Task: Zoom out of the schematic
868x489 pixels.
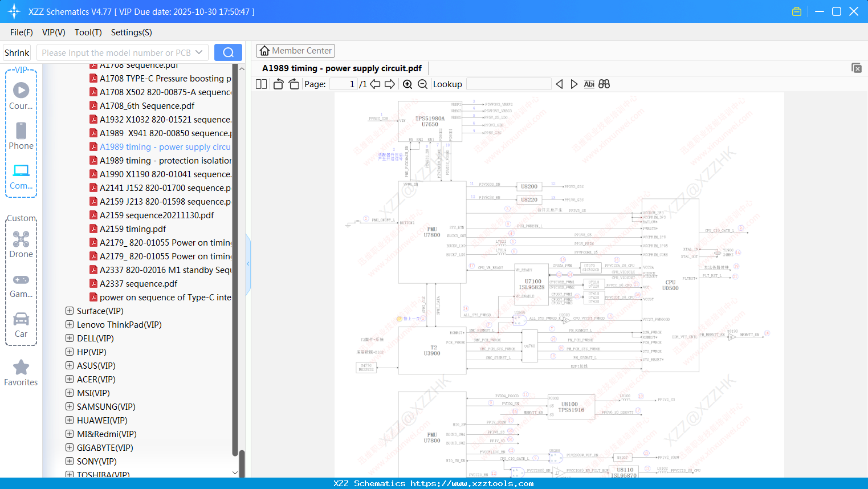Action: (x=422, y=84)
